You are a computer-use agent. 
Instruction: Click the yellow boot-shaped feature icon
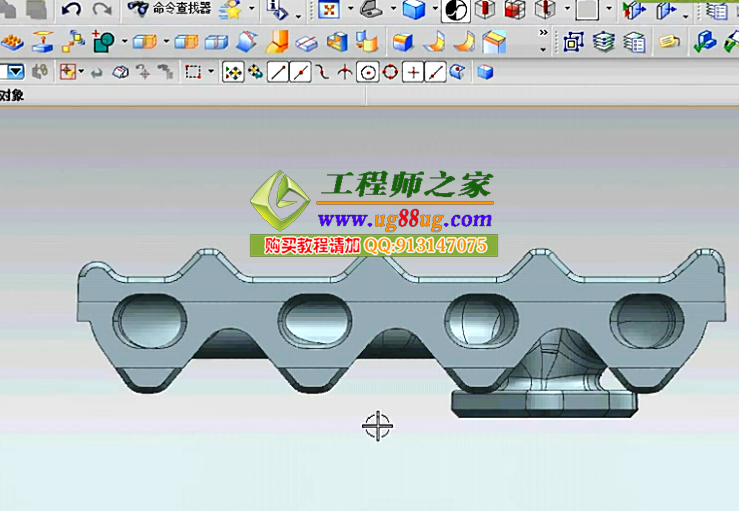point(278,41)
